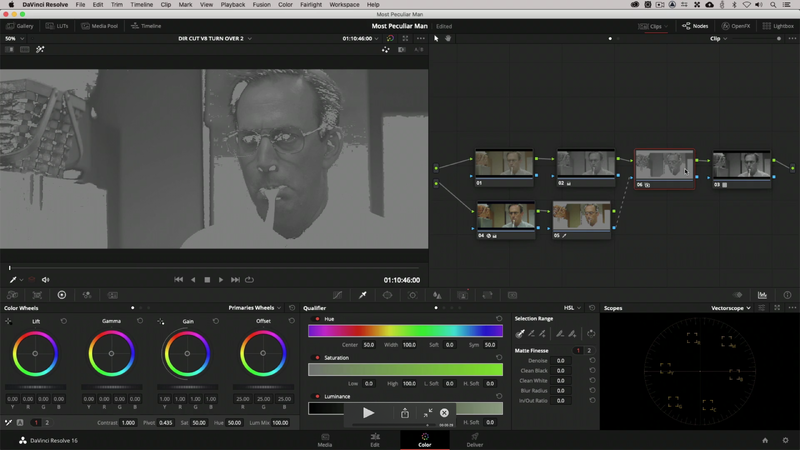Select node 05 in node graph
Image resolution: width=800 pixels, height=450 pixels.
tap(581, 217)
